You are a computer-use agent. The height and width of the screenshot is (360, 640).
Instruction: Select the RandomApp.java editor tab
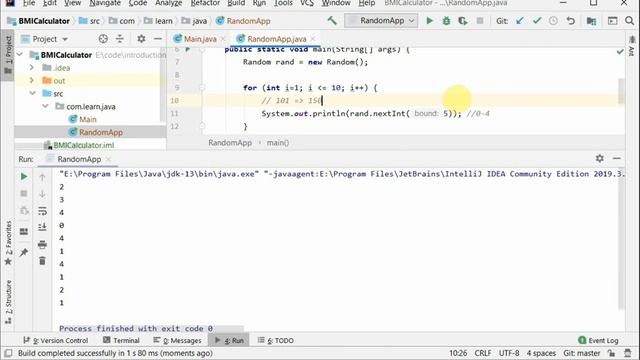point(276,39)
